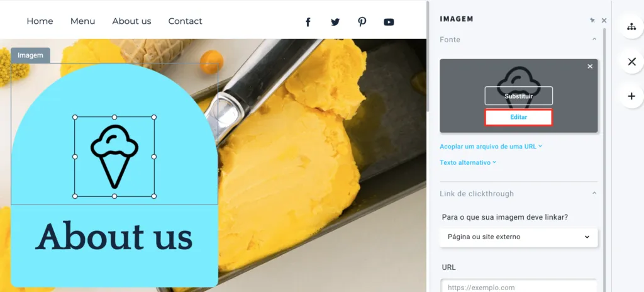Click the plus add button on sidebar

pos(631,96)
